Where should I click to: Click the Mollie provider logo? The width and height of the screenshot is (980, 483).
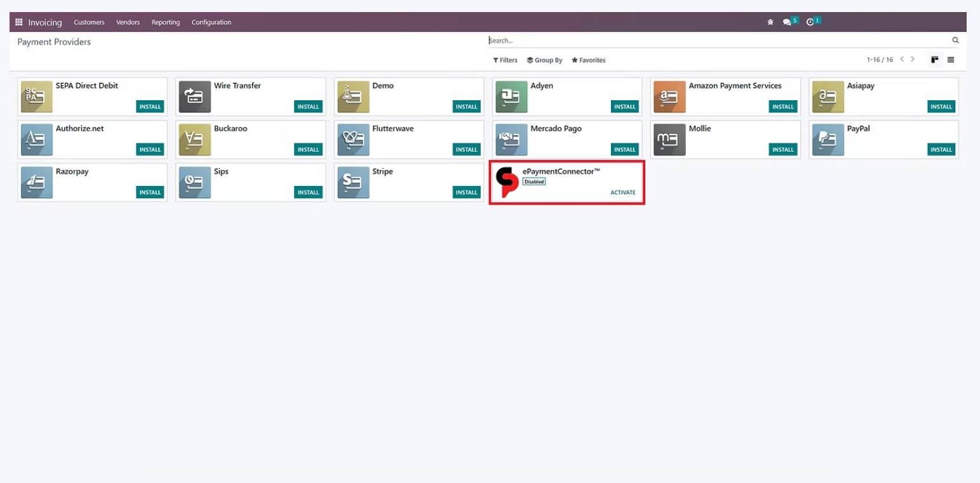pos(669,140)
